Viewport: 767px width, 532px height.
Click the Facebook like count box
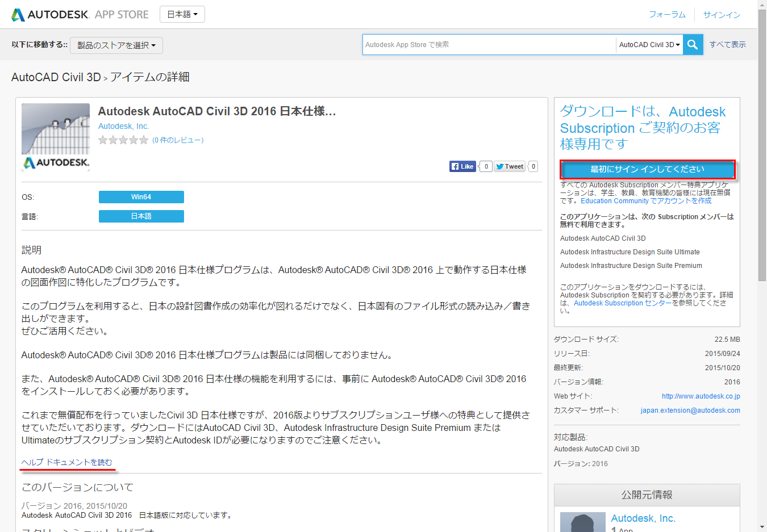click(486, 166)
